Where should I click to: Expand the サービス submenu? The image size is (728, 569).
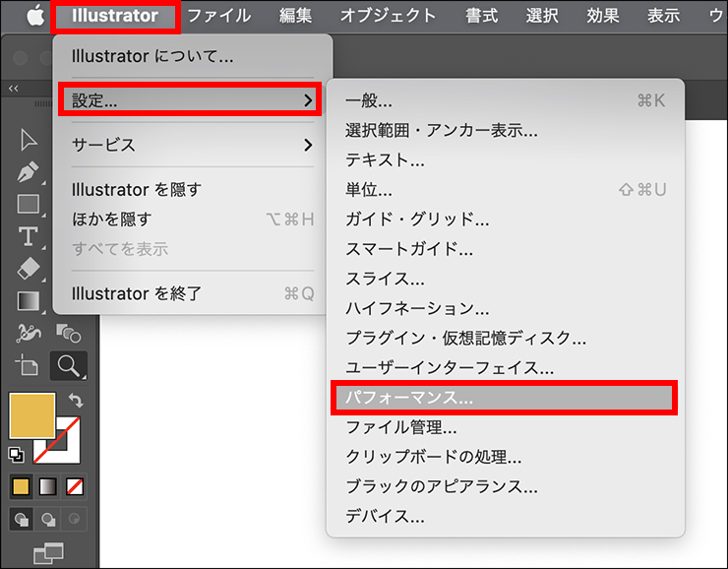tap(190, 145)
